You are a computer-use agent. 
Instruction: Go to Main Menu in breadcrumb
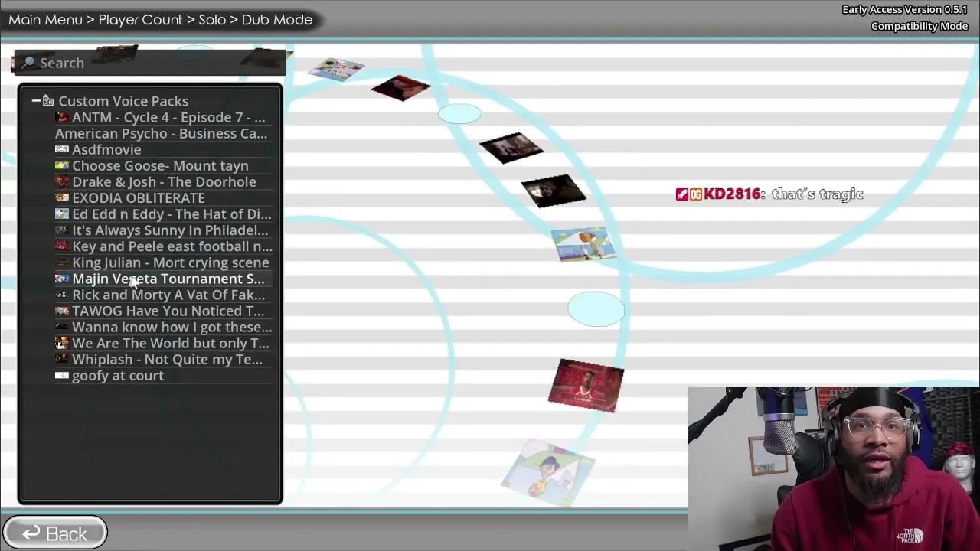pyautogui.click(x=45, y=20)
